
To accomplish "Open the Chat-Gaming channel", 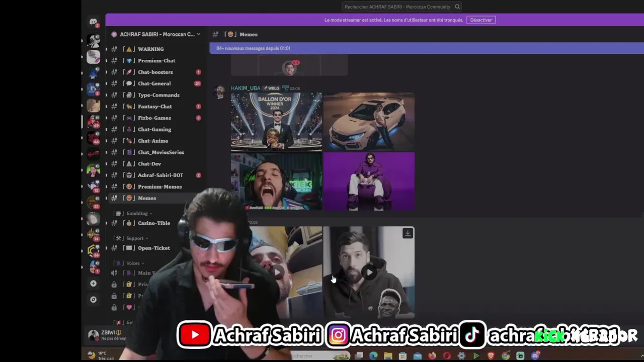I will click(155, 129).
